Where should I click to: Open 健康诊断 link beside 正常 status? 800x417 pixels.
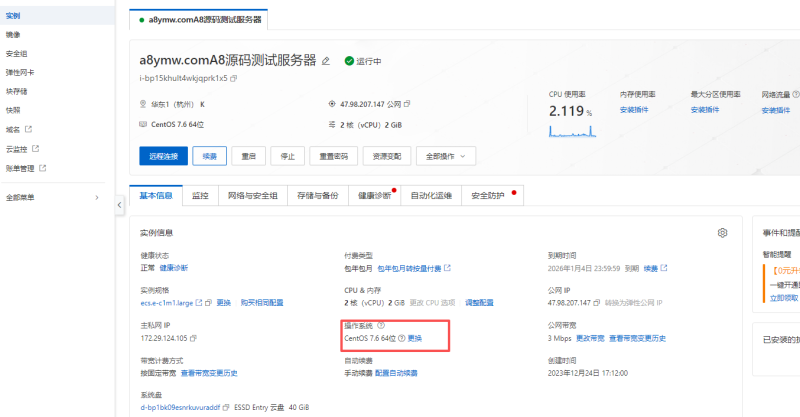coord(174,268)
